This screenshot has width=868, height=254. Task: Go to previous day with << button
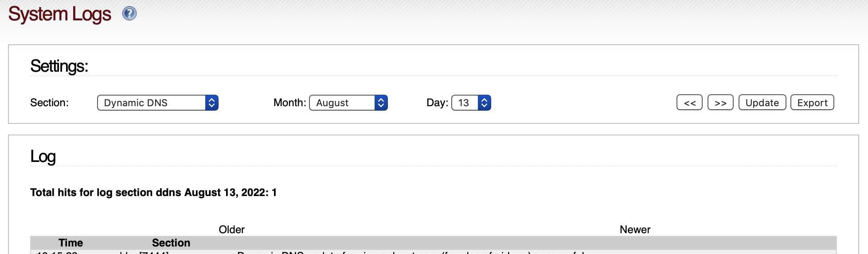point(690,102)
